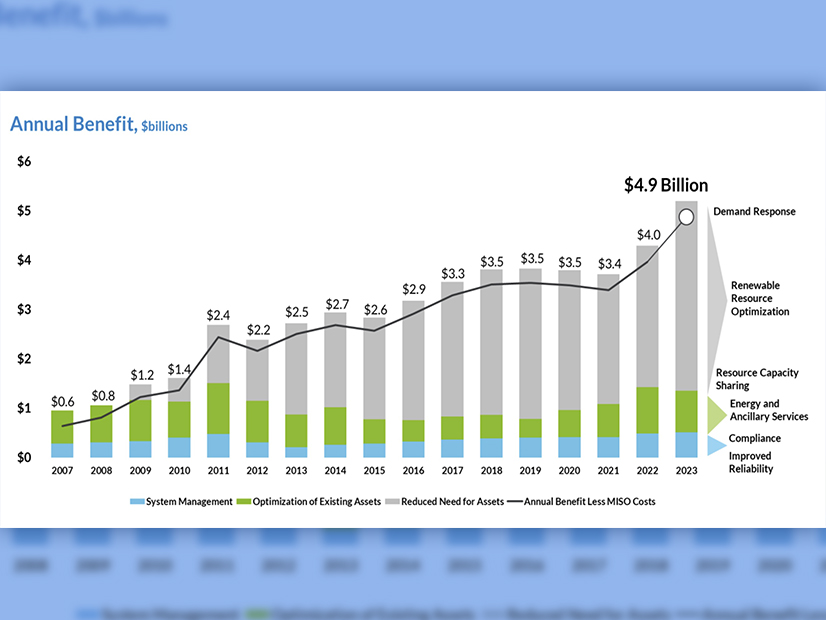Expand the Demand Response callout label

coord(755,212)
